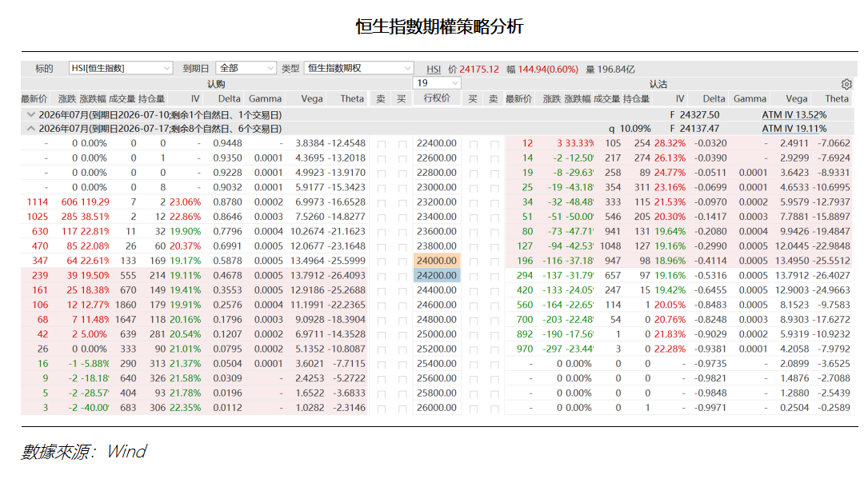
Task: Click the put-side Theta column header
Action: (837, 99)
